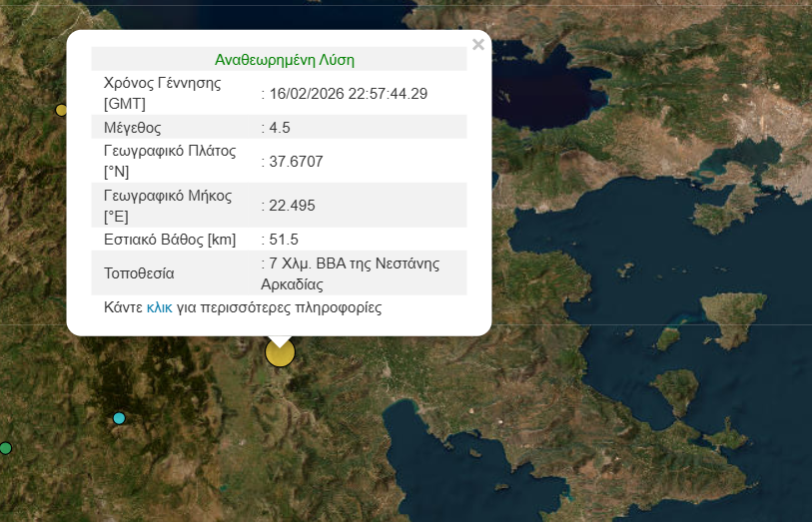The image size is (812, 522).
Task: Click the Χρόνος Γέννησης [GMT] label
Action: pyautogui.click(x=162, y=94)
